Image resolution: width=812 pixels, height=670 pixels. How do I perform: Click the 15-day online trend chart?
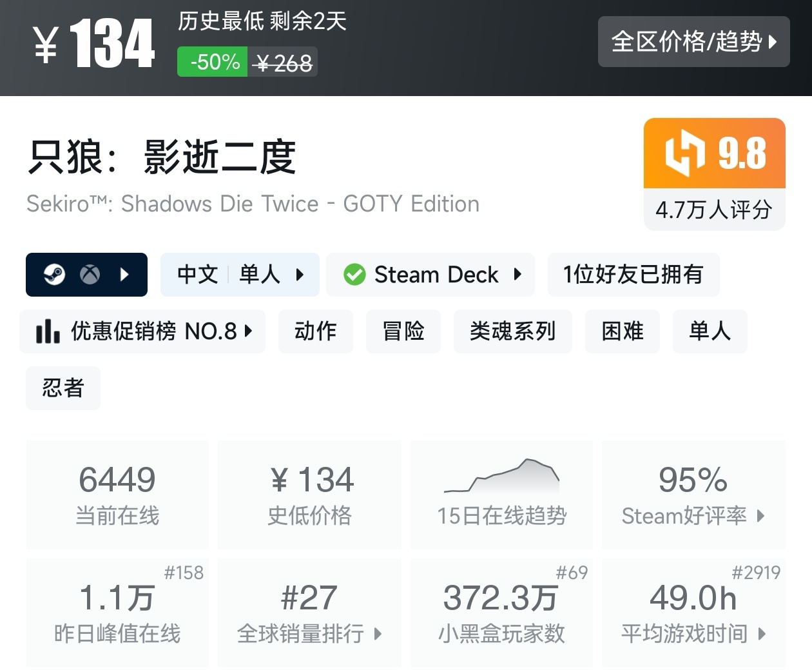click(501, 477)
